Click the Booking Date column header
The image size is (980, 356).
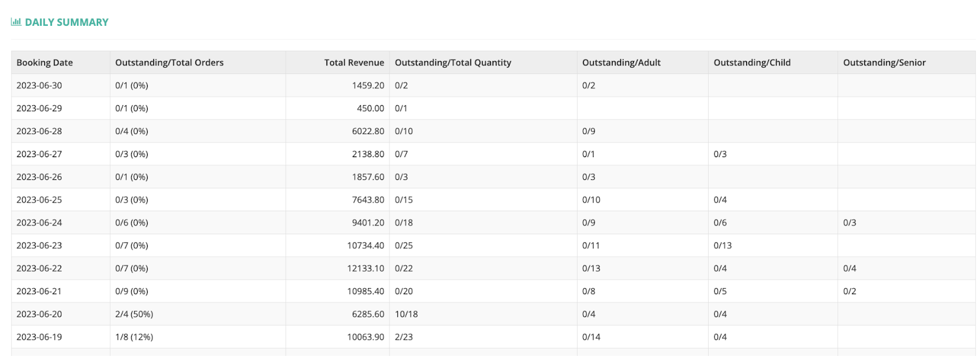45,62
